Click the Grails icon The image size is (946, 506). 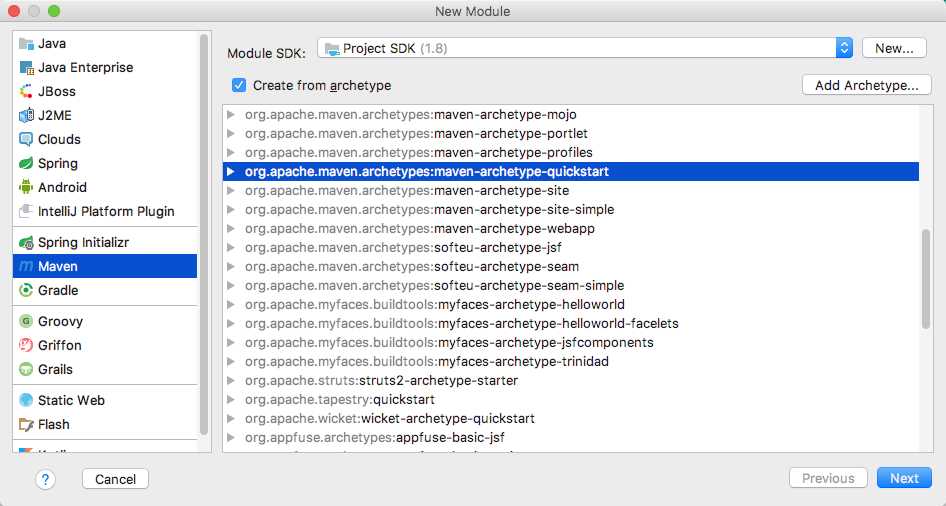(x=26, y=370)
